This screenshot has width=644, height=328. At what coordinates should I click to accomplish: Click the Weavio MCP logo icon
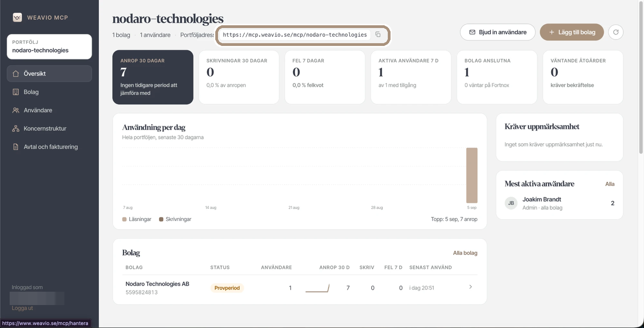(x=17, y=17)
